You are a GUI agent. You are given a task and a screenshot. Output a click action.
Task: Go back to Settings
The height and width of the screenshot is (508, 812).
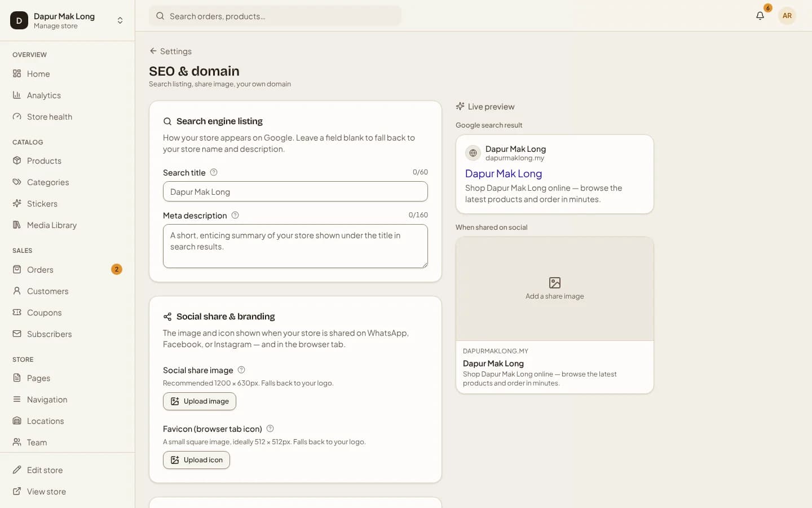click(x=170, y=51)
